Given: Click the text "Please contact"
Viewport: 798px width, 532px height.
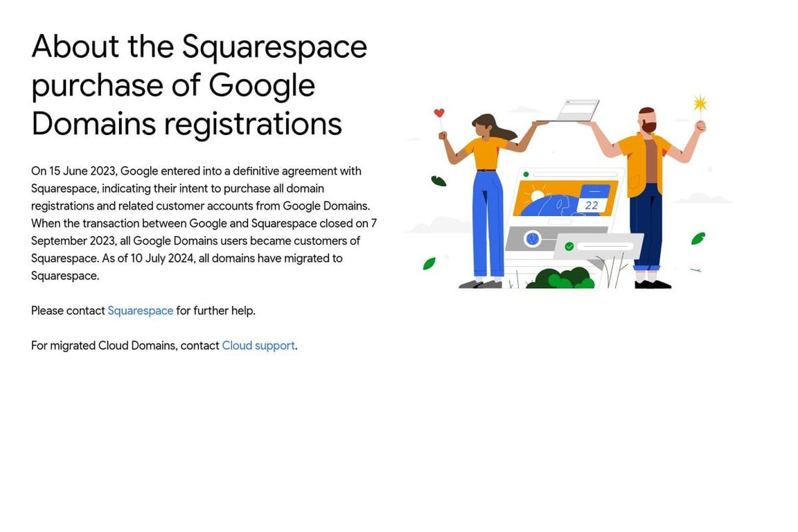Looking at the screenshot, I should [x=68, y=310].
